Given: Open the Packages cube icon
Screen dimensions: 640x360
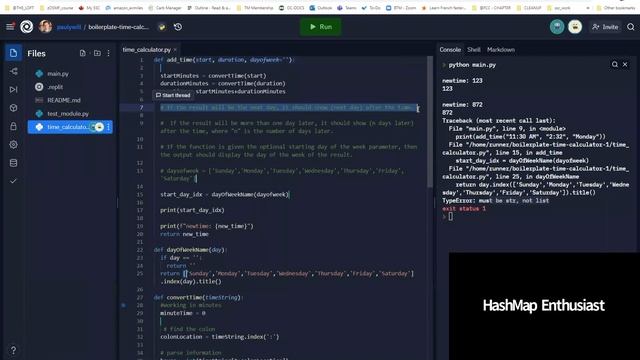Looking at the screenshot, I should coord(13,108).
